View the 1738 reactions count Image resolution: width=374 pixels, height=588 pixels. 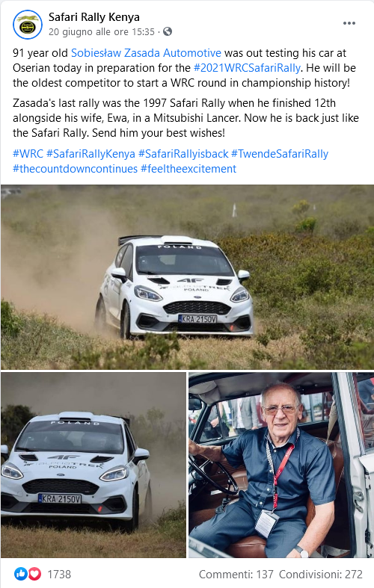[59, 574]
